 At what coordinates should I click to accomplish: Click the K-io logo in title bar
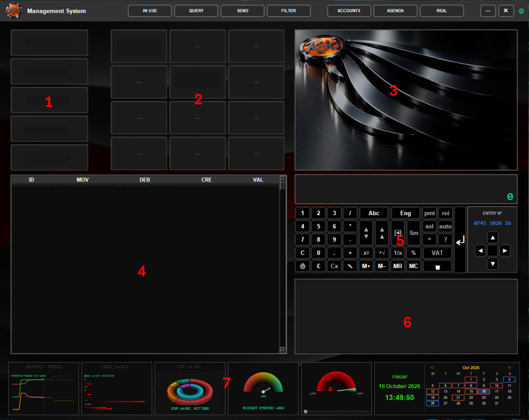click(14, 11)
